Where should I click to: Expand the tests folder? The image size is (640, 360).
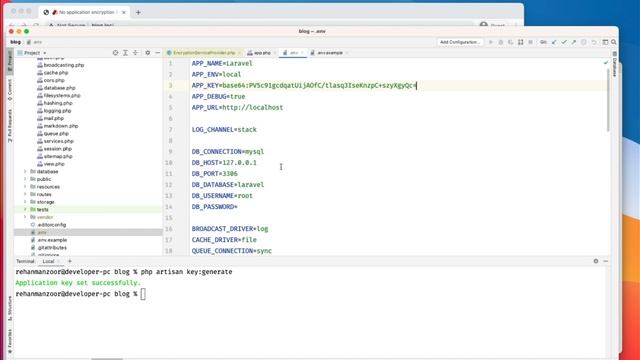point(25,209)
